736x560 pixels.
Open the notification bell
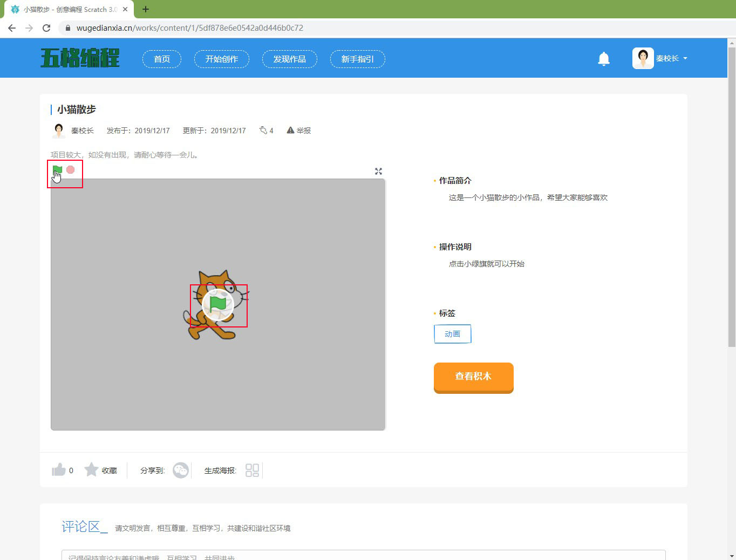604,58
